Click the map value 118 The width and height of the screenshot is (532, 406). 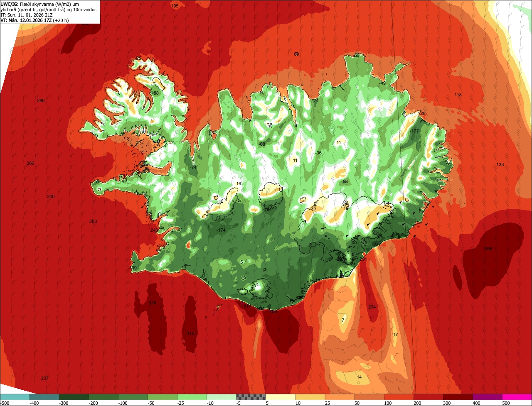[458, 95]
